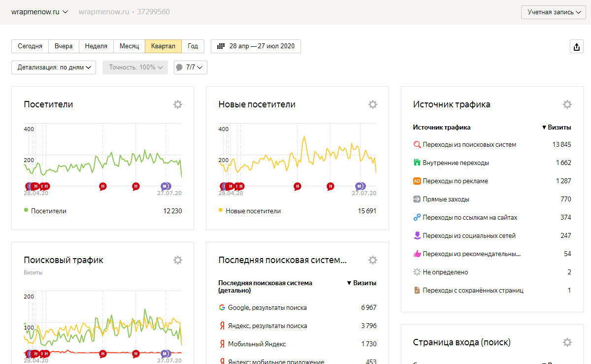Screen dimensions: 591x364
Task: Click the Последняя поисковая систем... widget title
Action: click(x=282, y=260)
